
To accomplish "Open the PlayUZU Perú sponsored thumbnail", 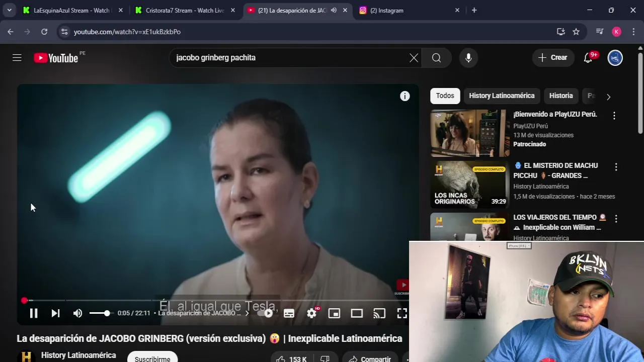I will [469, 133].
